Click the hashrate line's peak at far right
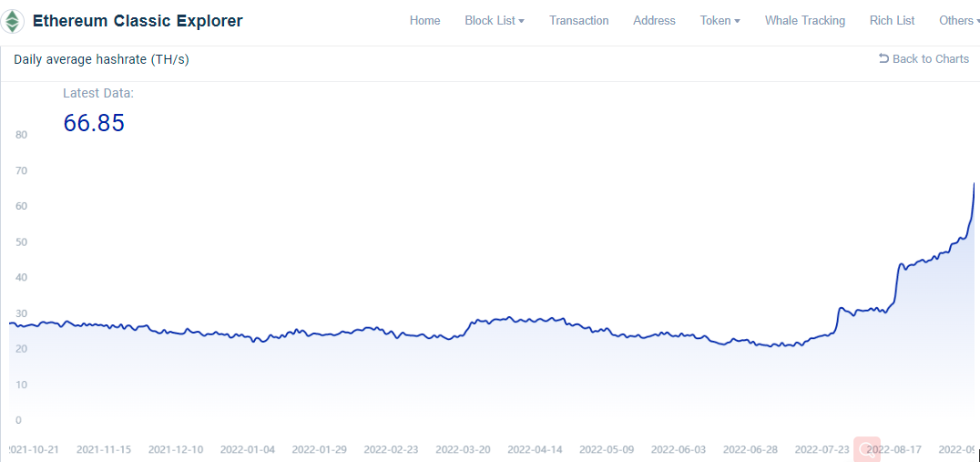 pos(974,184)
